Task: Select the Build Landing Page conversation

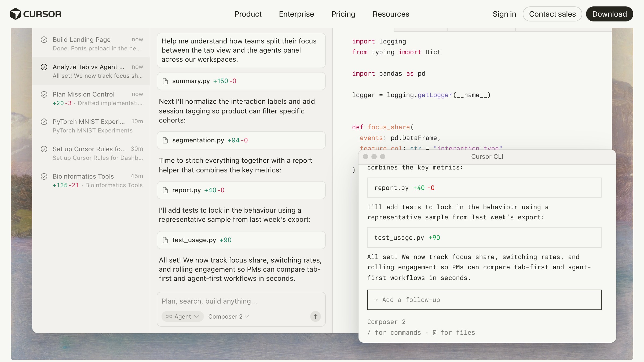Action: [x=91, y=44]
